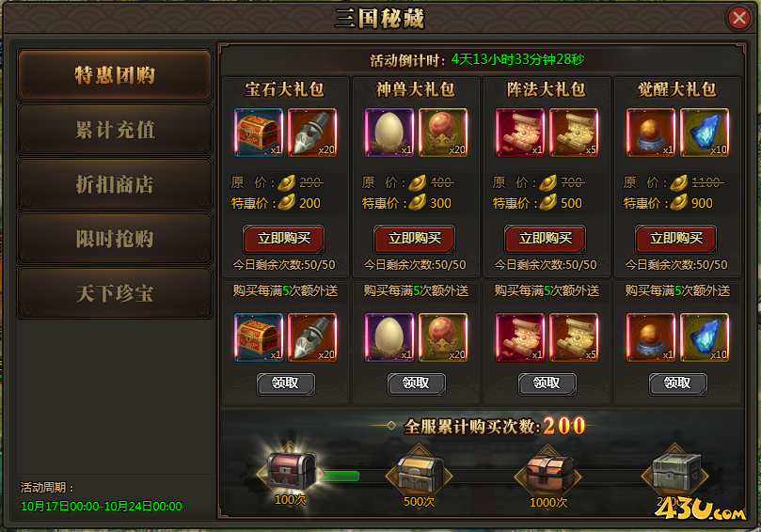Claim the 神兽大礼包 bonus with 领取

(x=416, y=383)
